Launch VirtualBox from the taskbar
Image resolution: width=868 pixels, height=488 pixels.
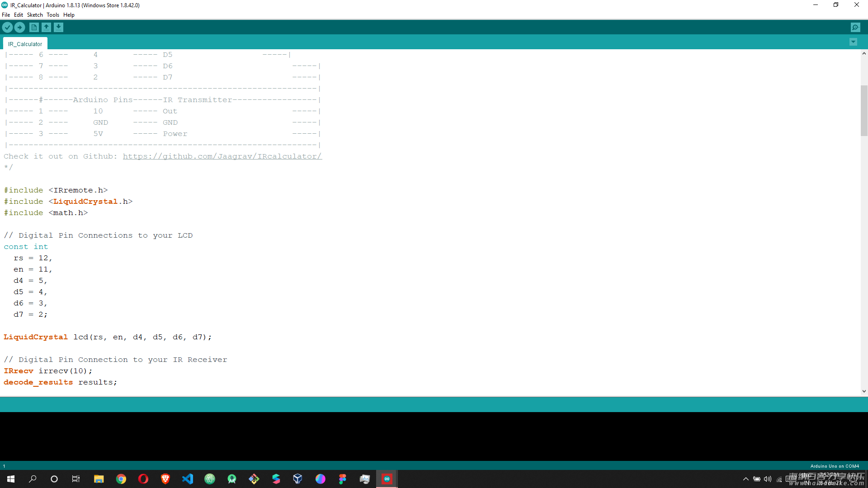(298, 479)
